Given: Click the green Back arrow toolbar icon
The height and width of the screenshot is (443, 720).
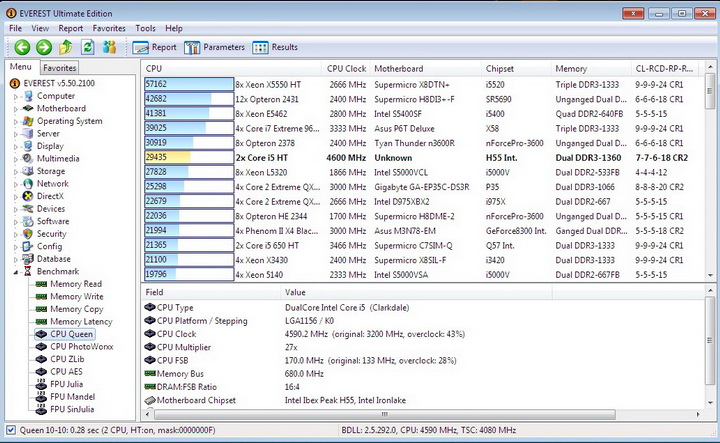Looking at the screenshot, I should (x=22, y=47).
